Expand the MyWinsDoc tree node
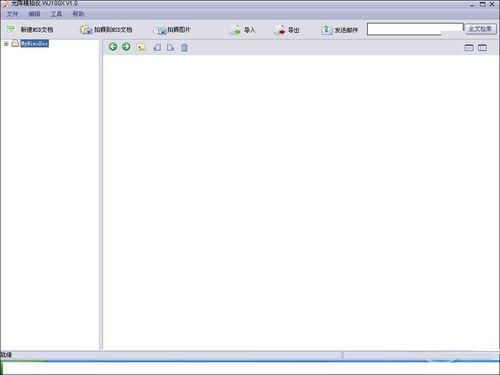 click(6, 44)
